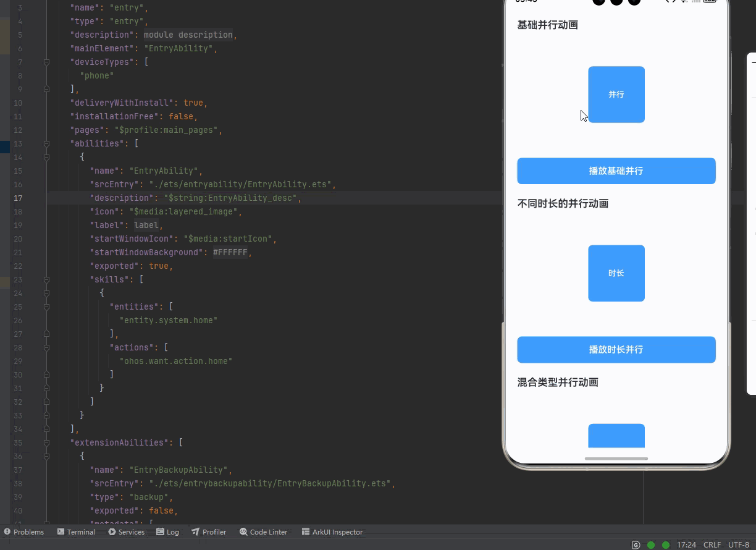This screenshot has width=756, height=550.
Task: Collapse the skills array at line 23
Action: pos(46,279)
